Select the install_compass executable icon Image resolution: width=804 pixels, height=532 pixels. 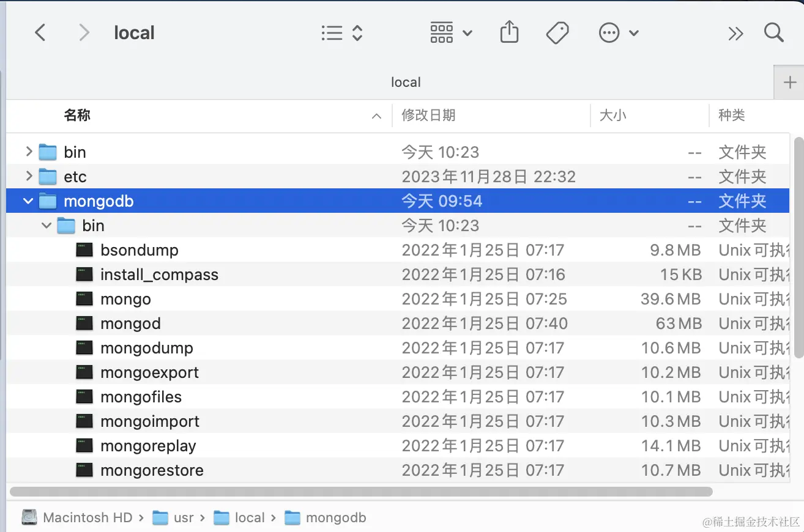click(84, 274)
